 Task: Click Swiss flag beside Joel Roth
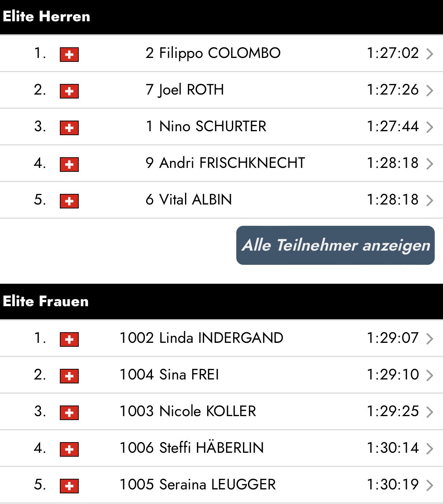click(x=69, y=91)
